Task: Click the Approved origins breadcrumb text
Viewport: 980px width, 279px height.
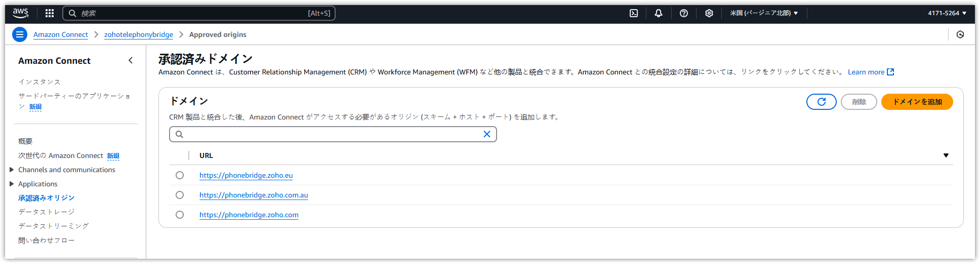Action: point(218,34)
